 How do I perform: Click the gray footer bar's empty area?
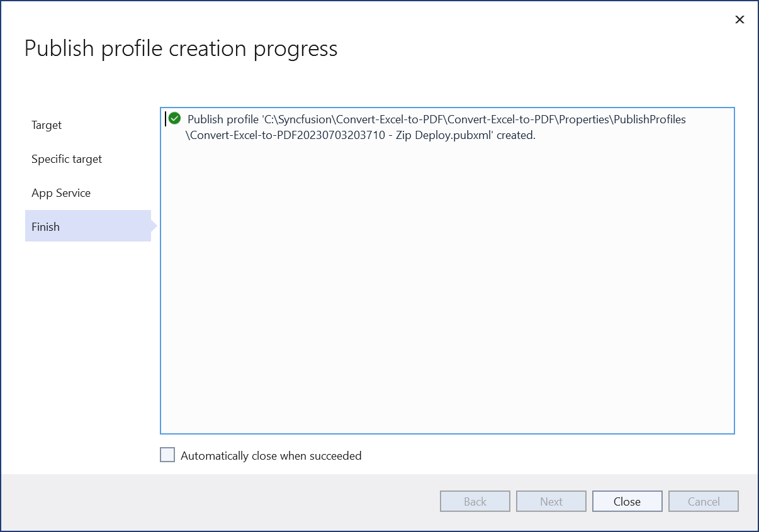click(x=220, y=502)
